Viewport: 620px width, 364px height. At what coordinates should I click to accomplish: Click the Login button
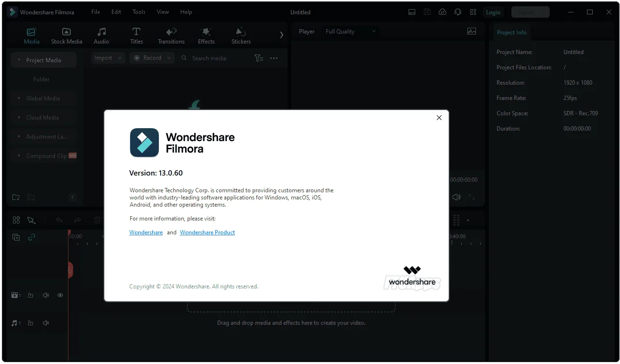[x=493, y=12]
